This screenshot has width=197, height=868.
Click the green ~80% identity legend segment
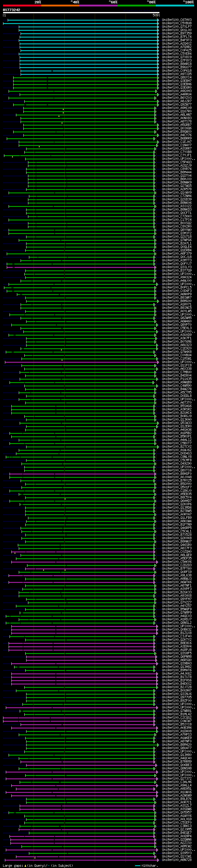click(x=137, y=6)
